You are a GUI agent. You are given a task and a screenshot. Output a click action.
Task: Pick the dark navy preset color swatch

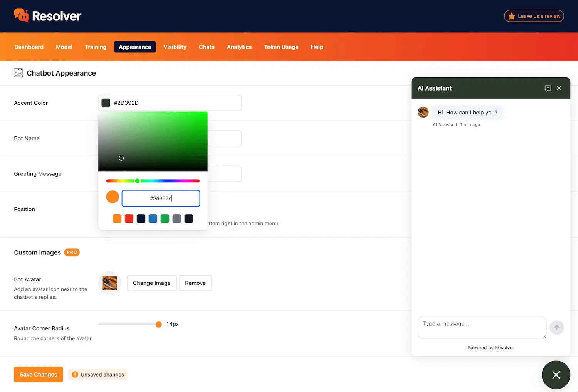tap(141, 219)
